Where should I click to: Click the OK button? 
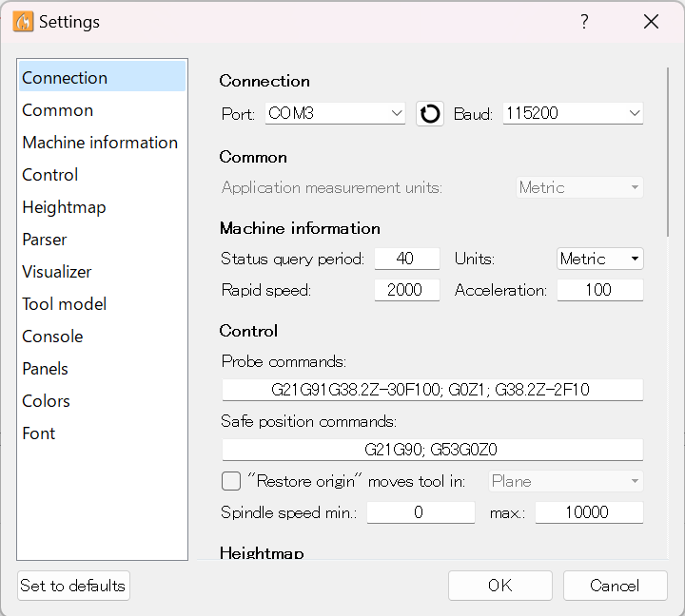click(500, 586)
